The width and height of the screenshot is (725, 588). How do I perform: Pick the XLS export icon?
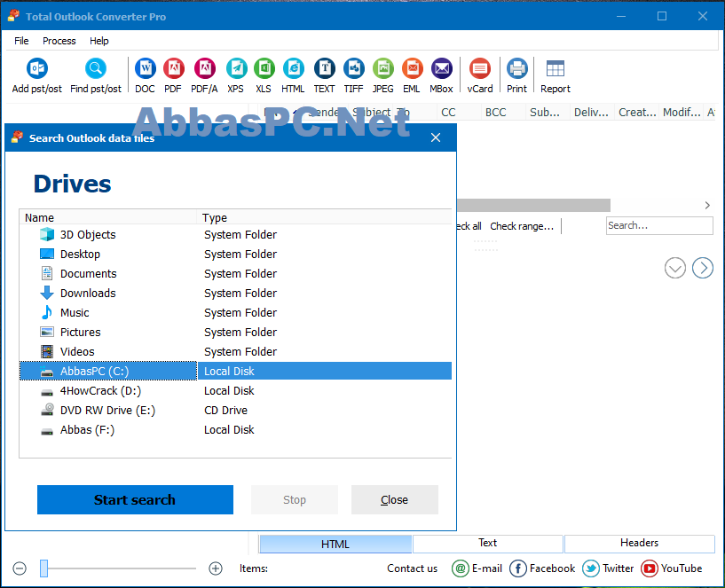(264, 75)
